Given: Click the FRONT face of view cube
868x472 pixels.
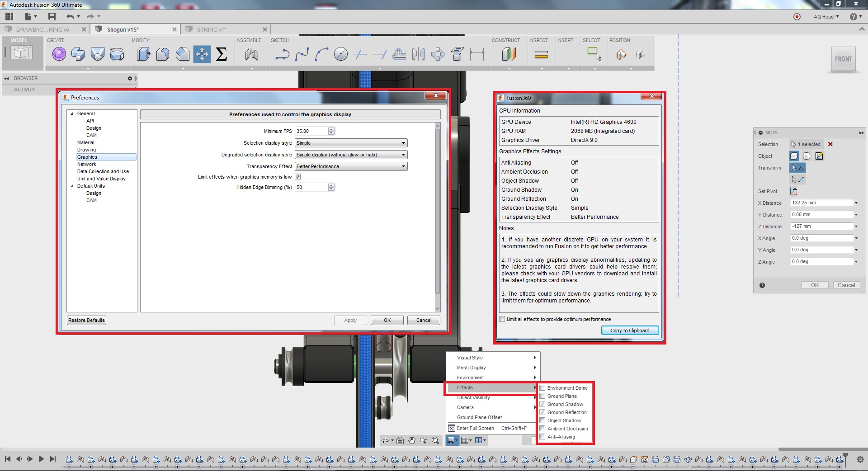Looking at the screenshot, I should point(844,59).
